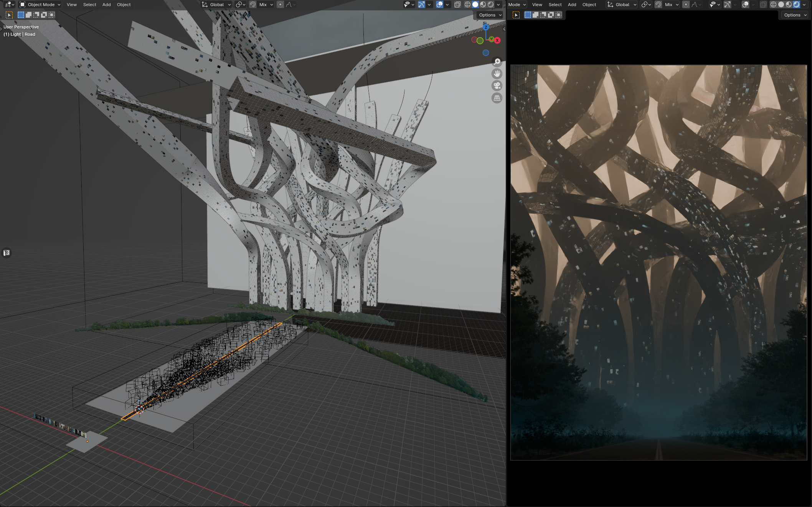
Task: Open the Add menu in left viewport
Action: pyautogui.click(x=106, y=5)
